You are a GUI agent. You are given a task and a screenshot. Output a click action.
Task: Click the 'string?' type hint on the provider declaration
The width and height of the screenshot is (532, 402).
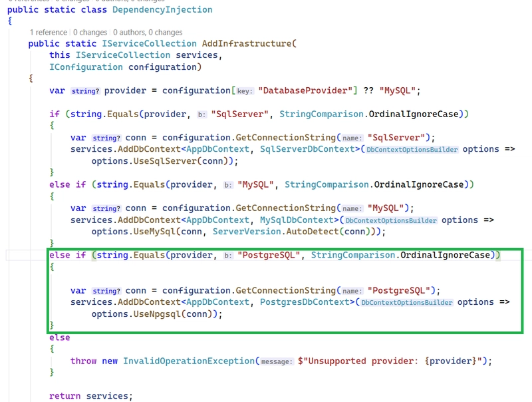coord(85,91)
